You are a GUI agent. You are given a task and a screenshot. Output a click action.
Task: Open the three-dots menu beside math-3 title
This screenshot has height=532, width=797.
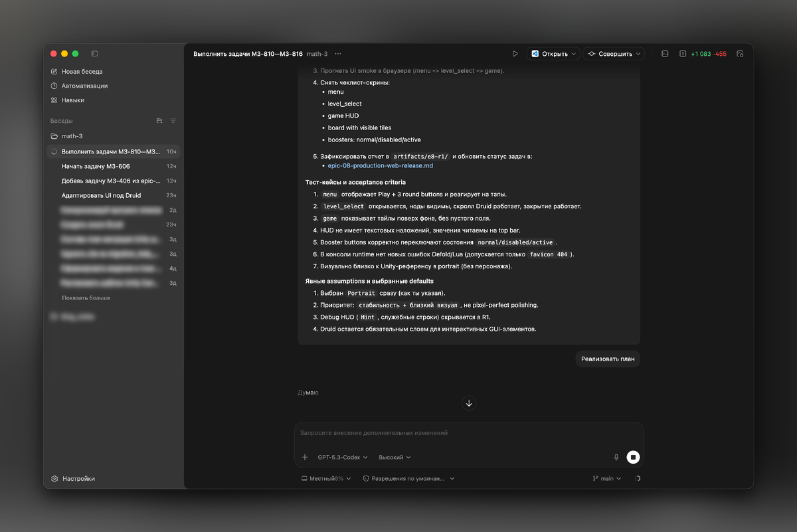pos(338,54)
